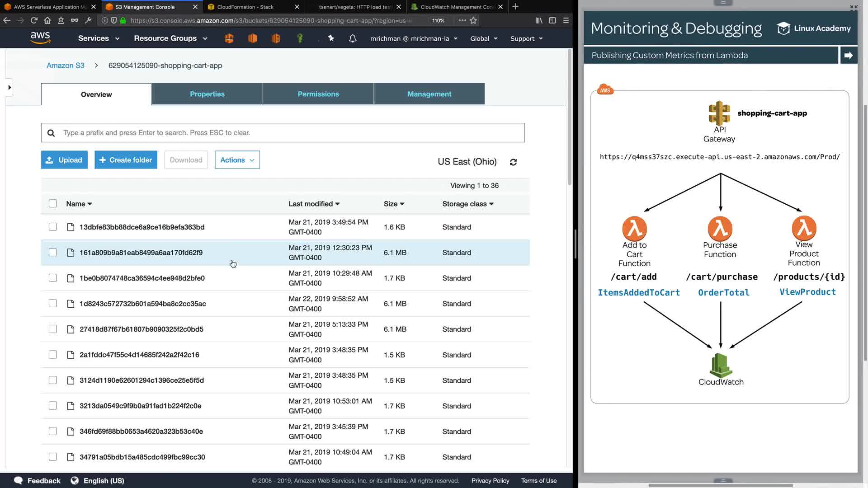
Task: Go to Amazon S3 breadcrumb link
Action: [66, 66]
